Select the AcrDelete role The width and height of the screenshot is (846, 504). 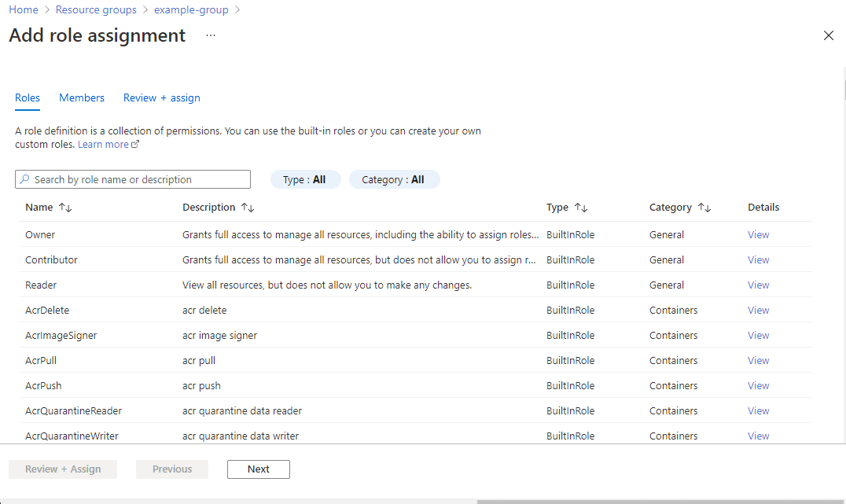click(415, 310)
